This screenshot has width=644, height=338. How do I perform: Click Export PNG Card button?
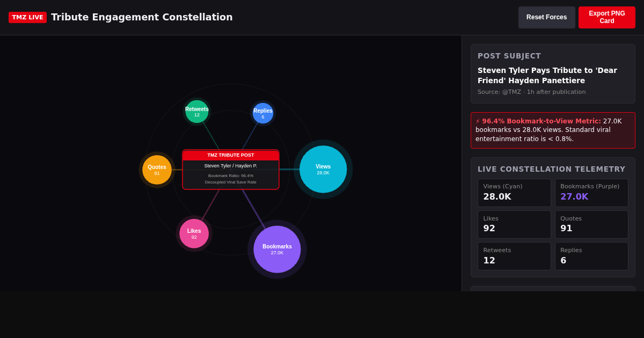[606, 17]
